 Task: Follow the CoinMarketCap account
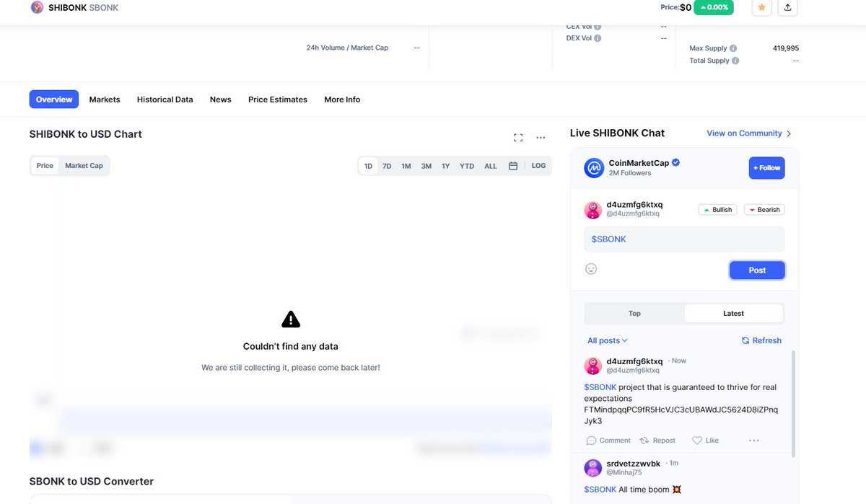766,168
